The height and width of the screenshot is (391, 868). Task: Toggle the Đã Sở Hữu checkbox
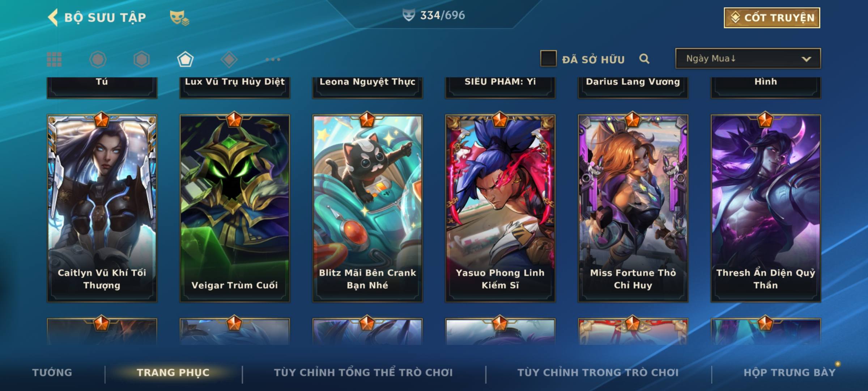[548, 59]
